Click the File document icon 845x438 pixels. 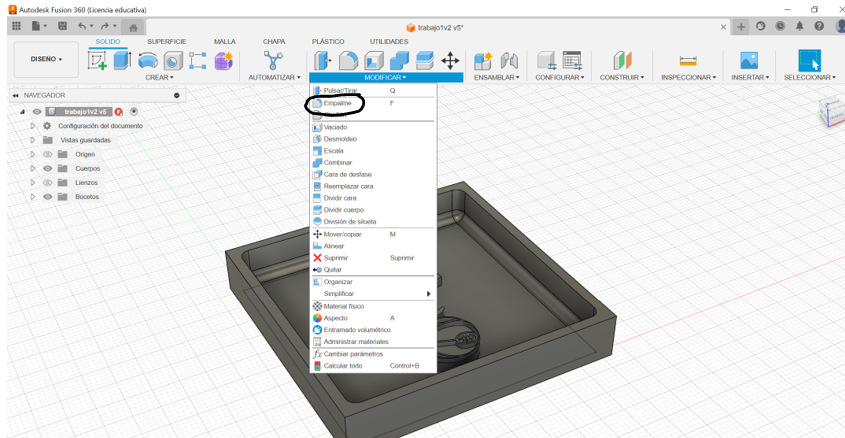click(x=36, y=26)
